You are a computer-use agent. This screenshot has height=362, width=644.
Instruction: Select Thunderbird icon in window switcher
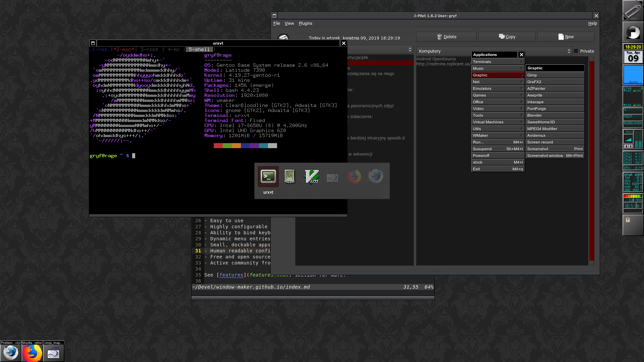(x=375, y=177)
